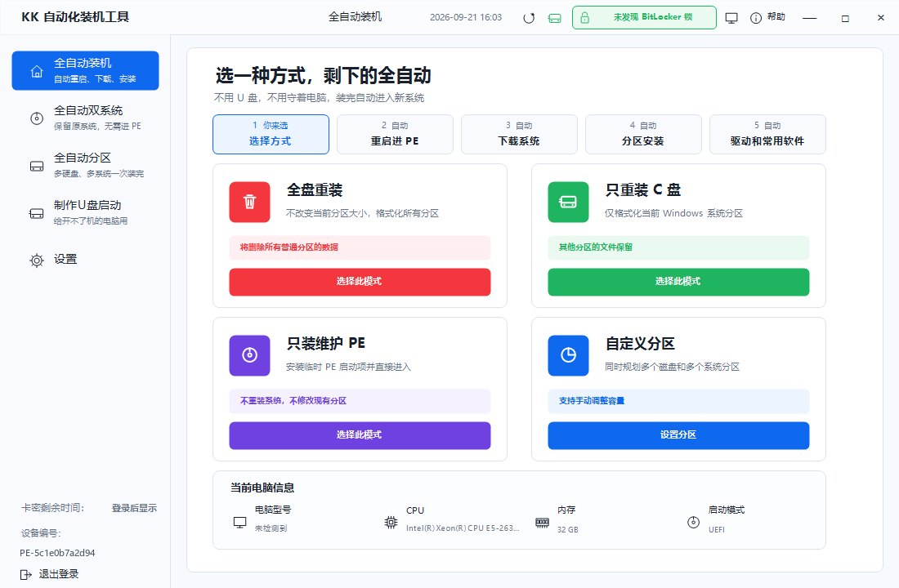This screenshot has height=588, width=899.
Task: Click the purple disc icon of 只装维护 PE
Action: click(x=249, y=355)
